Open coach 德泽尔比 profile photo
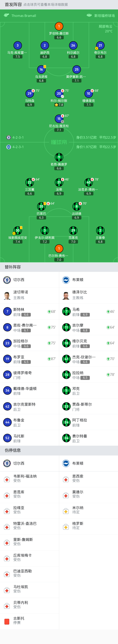This screenshot has width=118, height=644. point(66,296)
